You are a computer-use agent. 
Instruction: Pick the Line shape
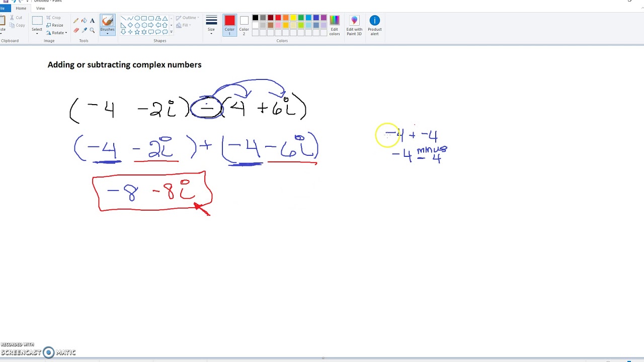[x=123, y=18]
